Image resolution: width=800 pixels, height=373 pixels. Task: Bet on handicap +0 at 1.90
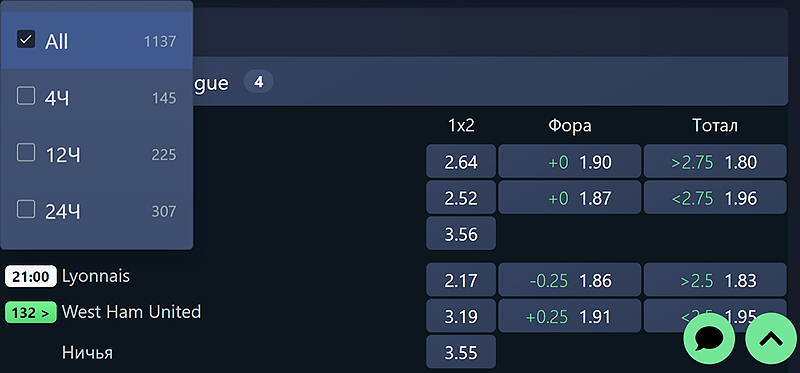point(569,161)
